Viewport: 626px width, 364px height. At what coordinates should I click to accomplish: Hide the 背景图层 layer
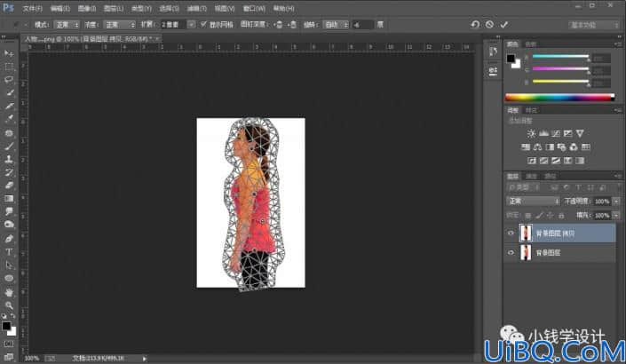(x=511, y=252)
